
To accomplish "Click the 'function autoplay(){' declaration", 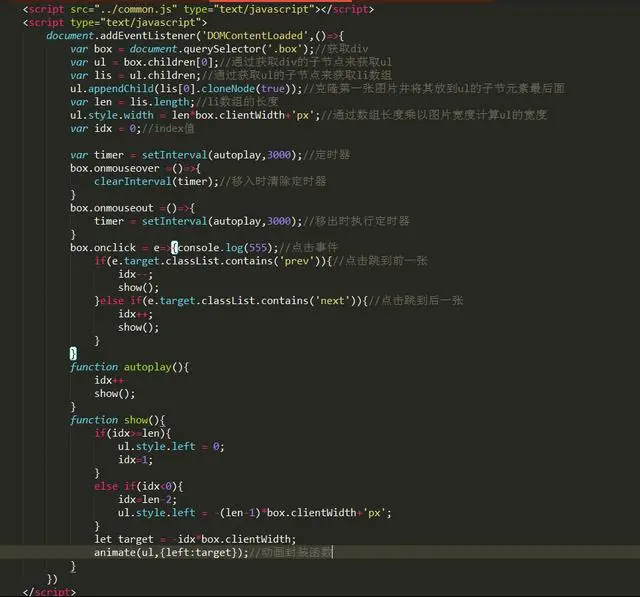I will click(129, 367).
